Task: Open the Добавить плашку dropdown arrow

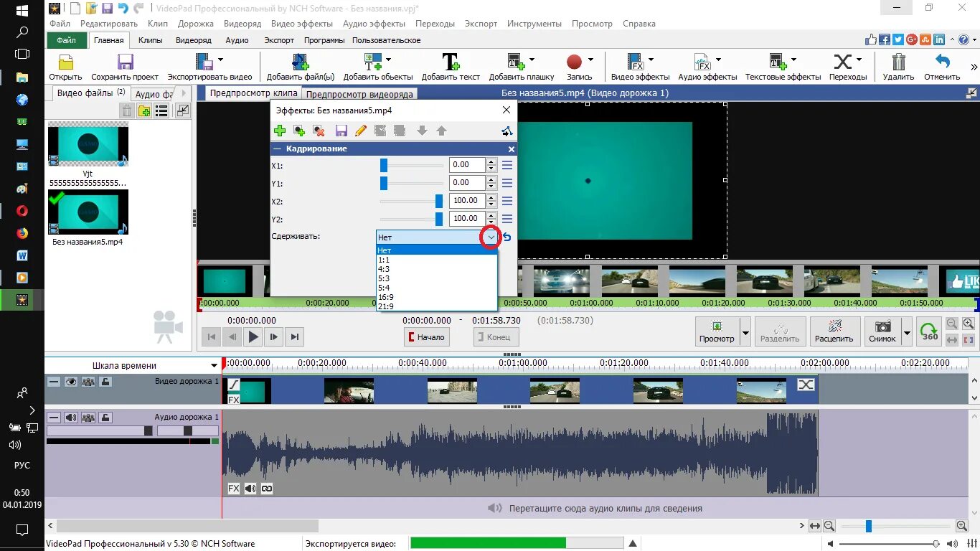Action: click(532, 60)
